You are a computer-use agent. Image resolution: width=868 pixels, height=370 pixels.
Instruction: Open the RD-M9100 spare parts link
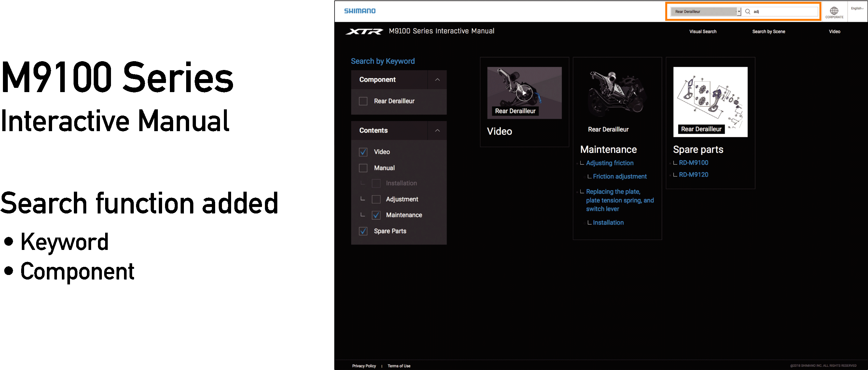pyautogui.click(x=693, y=162)
